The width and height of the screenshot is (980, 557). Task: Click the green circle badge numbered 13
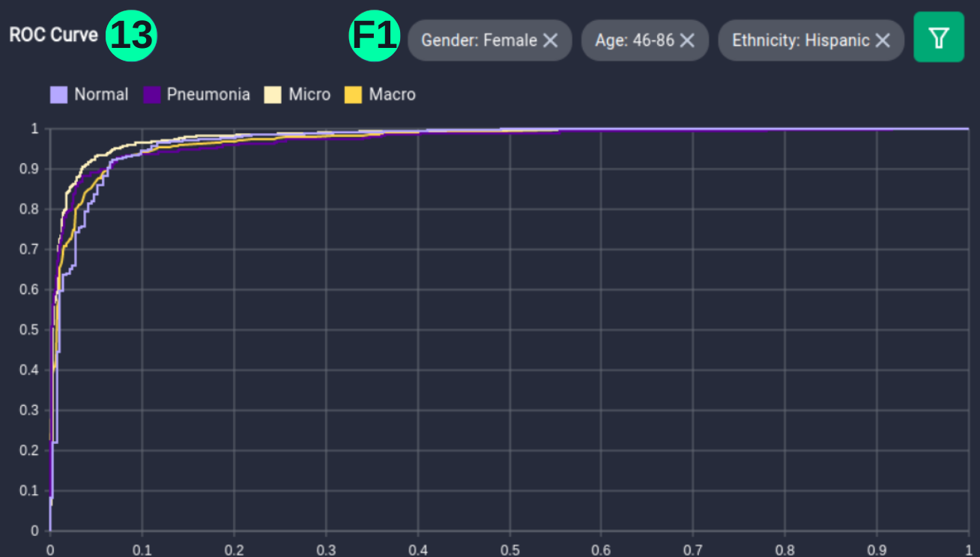(x=131, y=36)
